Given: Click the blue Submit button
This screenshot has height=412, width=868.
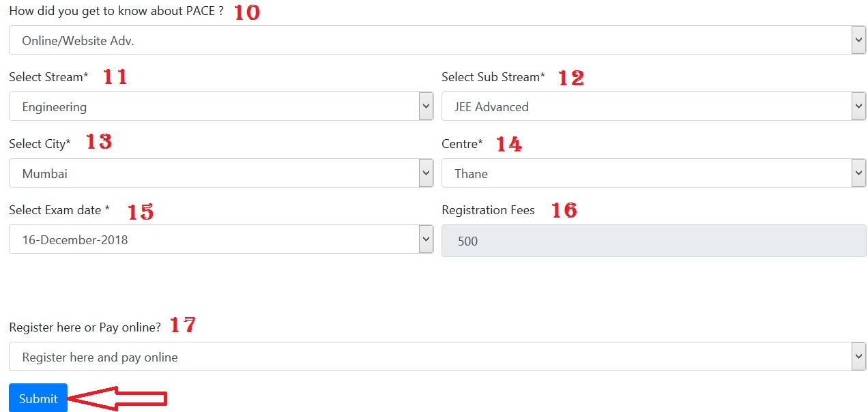Looking at the screenshot, I should [x=38, y=398].
